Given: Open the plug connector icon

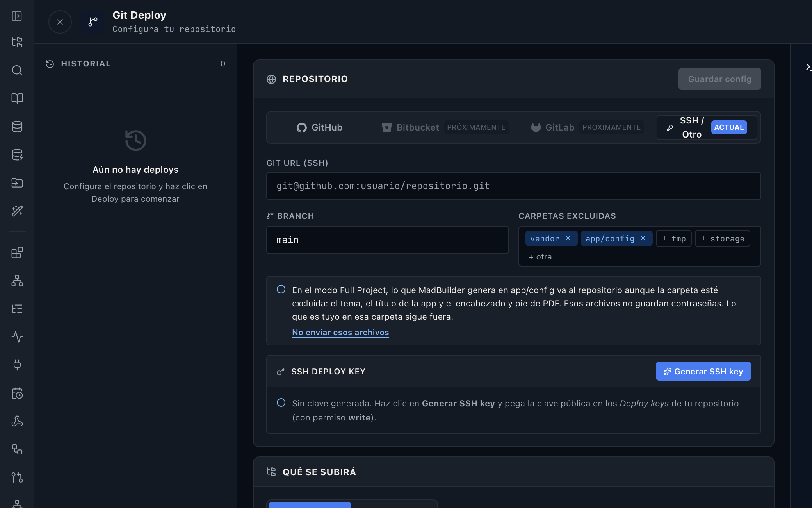Looking at the screenshot, I should [x=17, y=365].
